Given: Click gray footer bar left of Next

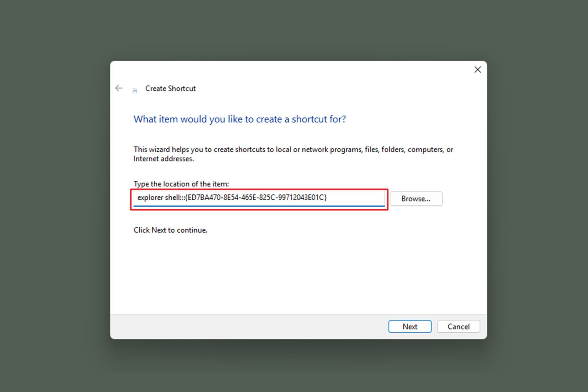Looking at the screenshot, I should coord(245,326).
